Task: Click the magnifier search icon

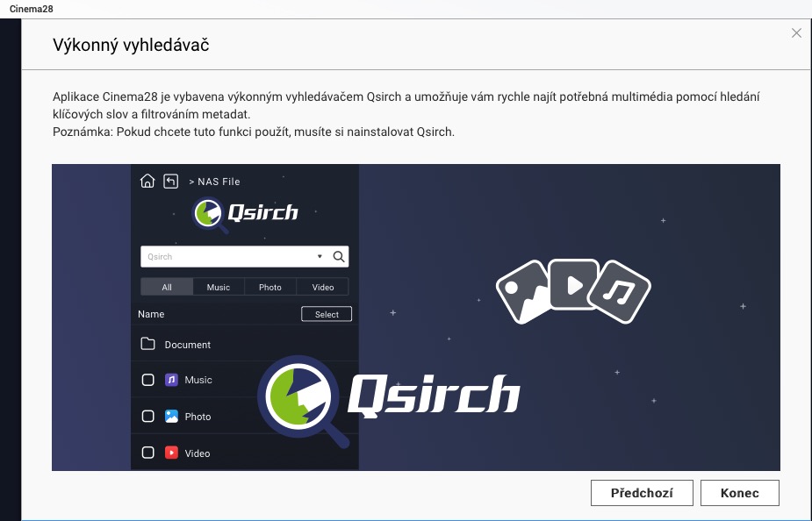Action: click(339, 257)
